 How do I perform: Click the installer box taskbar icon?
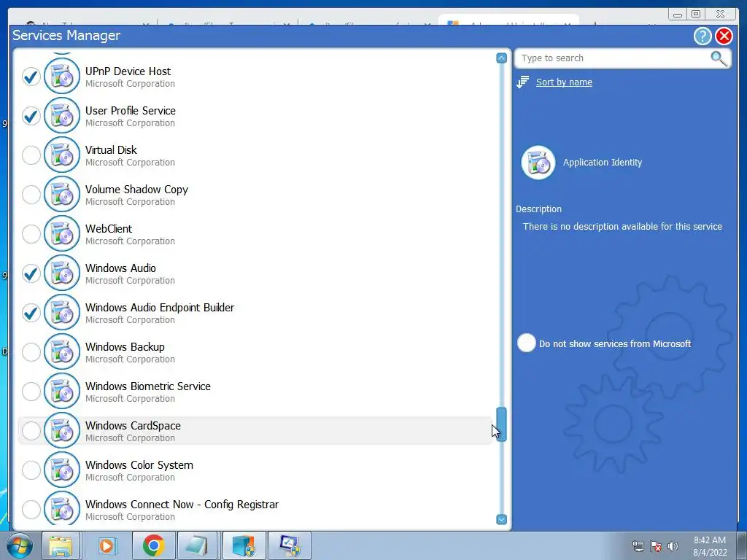pyautogui.click(x=244, y=545)
